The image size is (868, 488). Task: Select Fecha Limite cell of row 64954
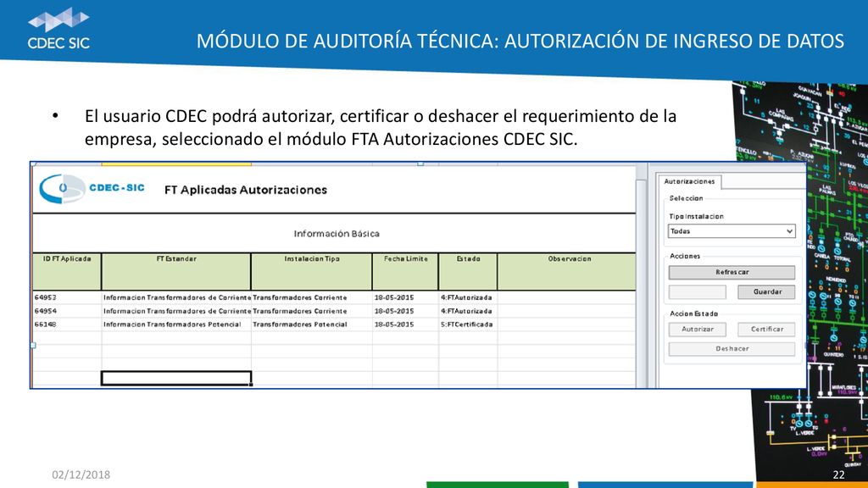pyautogui.click(x=405, y=311)
